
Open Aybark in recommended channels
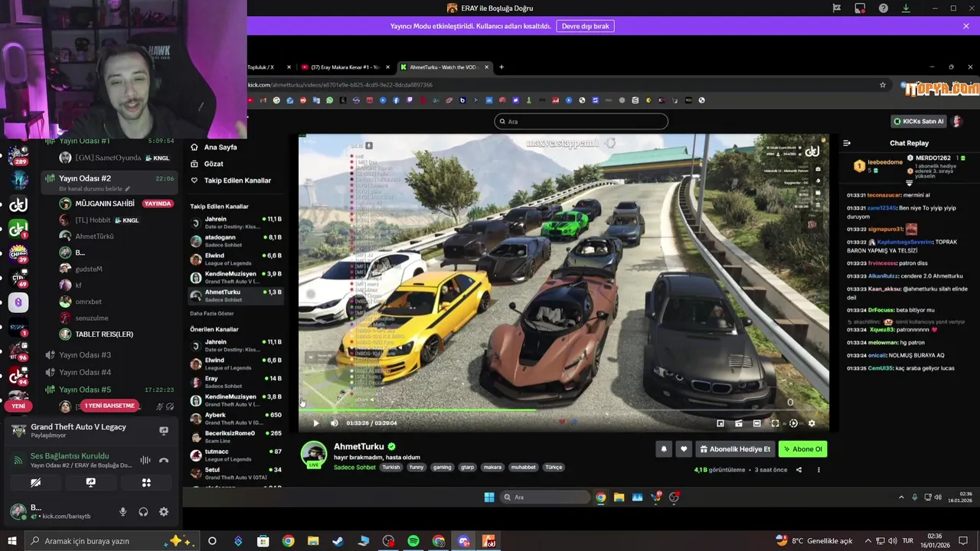coord(236,419)
